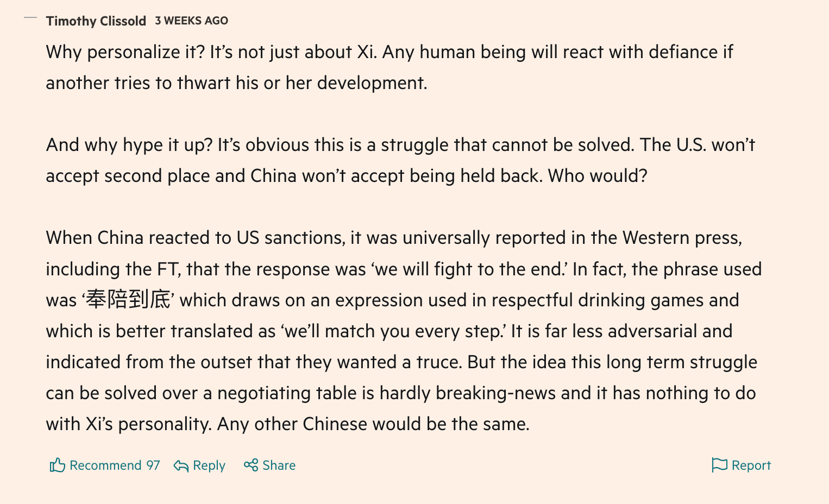Collapse the comment using the dash
Viewport: 829px width, 504px height.
click(30, 18)
